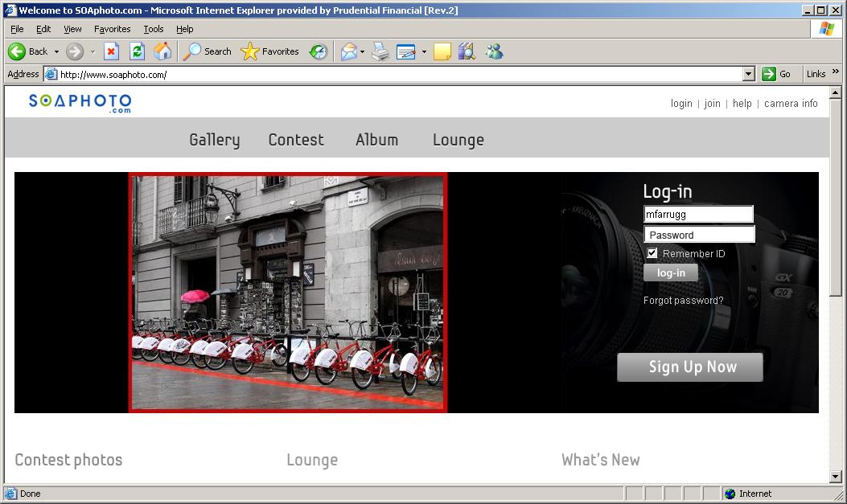Viewport: 847px width, 504px height.
Task: Open the Gallery navigation tab
Action: pyautogui.click(x=214, y=140)
